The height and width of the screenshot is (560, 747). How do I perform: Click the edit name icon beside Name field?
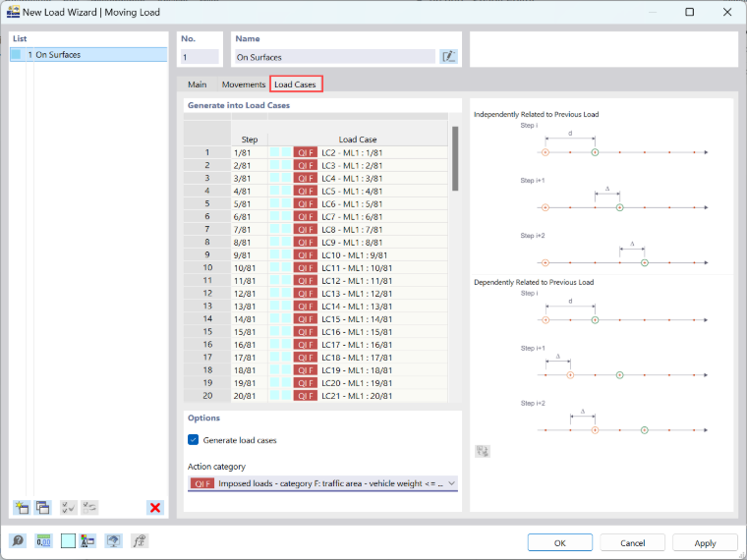448,57
